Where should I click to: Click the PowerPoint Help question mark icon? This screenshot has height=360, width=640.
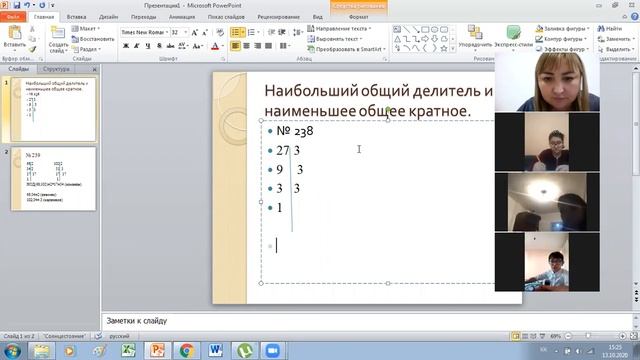tap(635, 17)
